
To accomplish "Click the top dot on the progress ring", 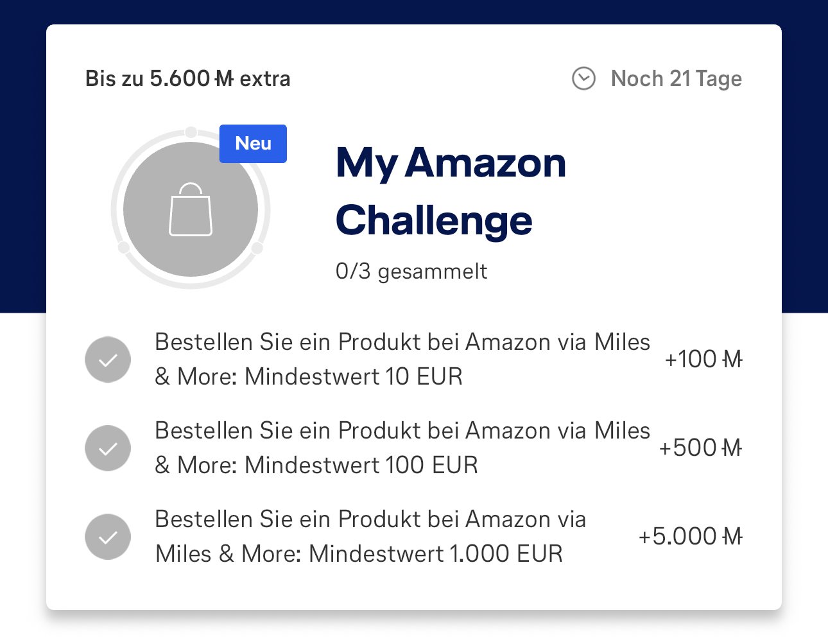I will click(x=191, y=132).
